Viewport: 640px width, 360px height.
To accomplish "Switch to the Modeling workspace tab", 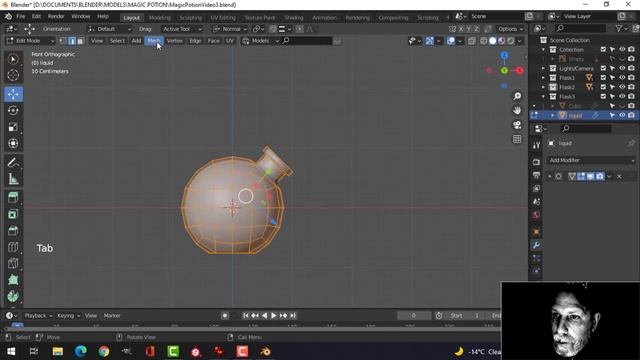I will tap(160, 18).
